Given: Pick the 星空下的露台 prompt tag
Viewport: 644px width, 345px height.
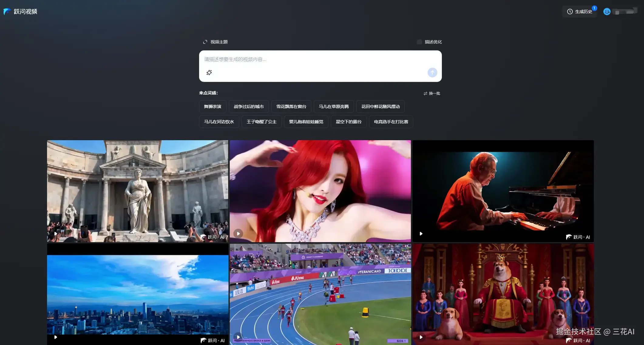Looking at the screenshot, I should [348, 122].
